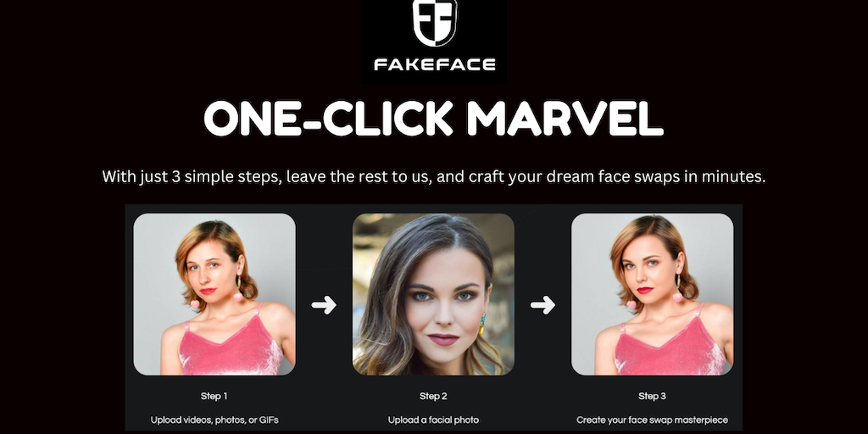Click the colorful earring in the Step 2 photo
868x434 pixels.
[x=481, y=324]
